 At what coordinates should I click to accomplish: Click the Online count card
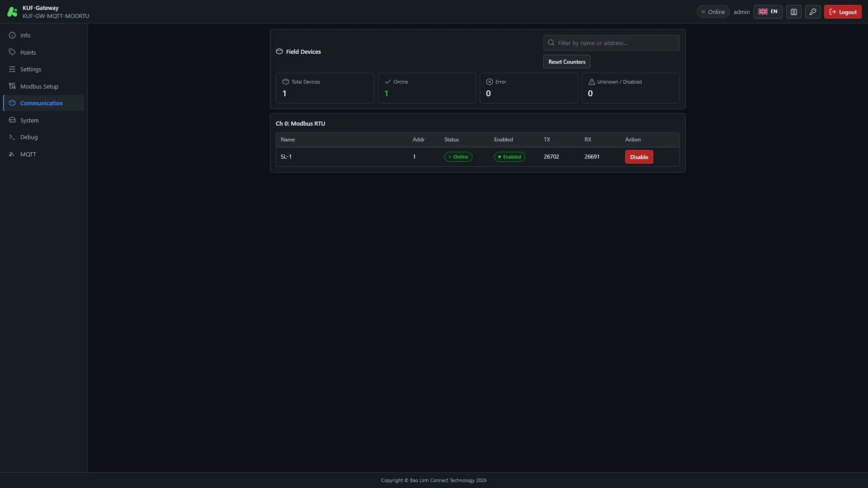[x=427, y=88]
